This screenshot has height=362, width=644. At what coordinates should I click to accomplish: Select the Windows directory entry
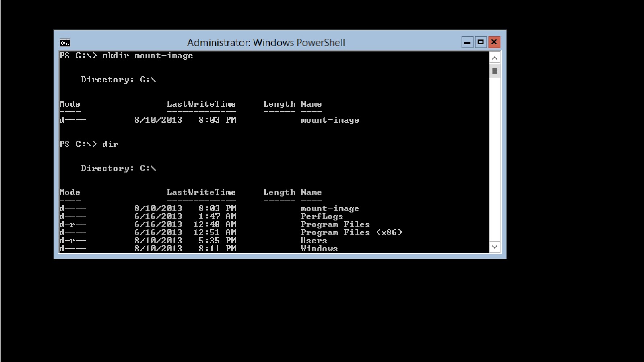(320, 249)
